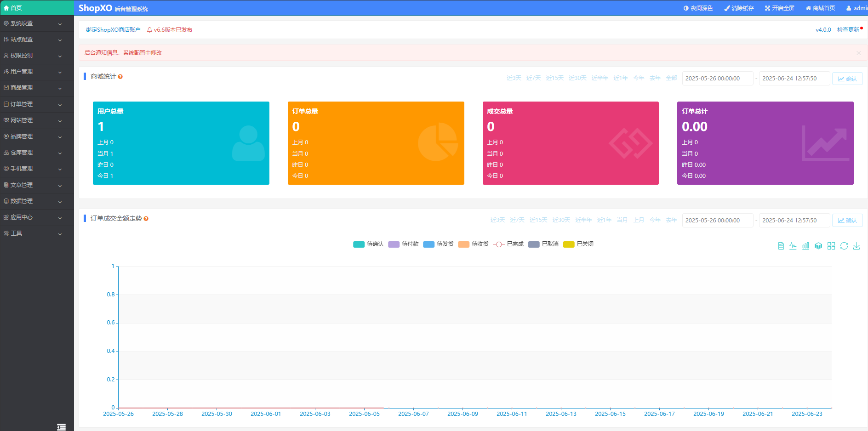The height and width of the screenshot is (431, 868).
Task: Select 全部 in 商城统计 filters
Action: [671, 78]
